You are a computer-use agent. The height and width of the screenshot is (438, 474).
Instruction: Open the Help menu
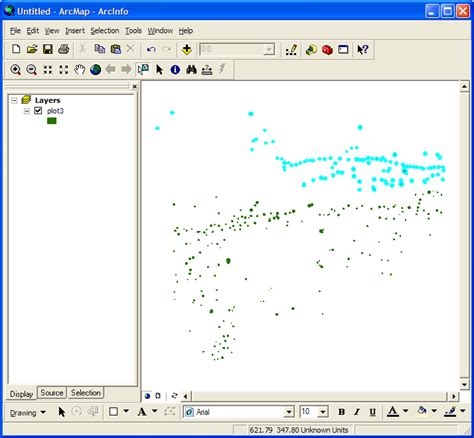(x=186, y=31)
